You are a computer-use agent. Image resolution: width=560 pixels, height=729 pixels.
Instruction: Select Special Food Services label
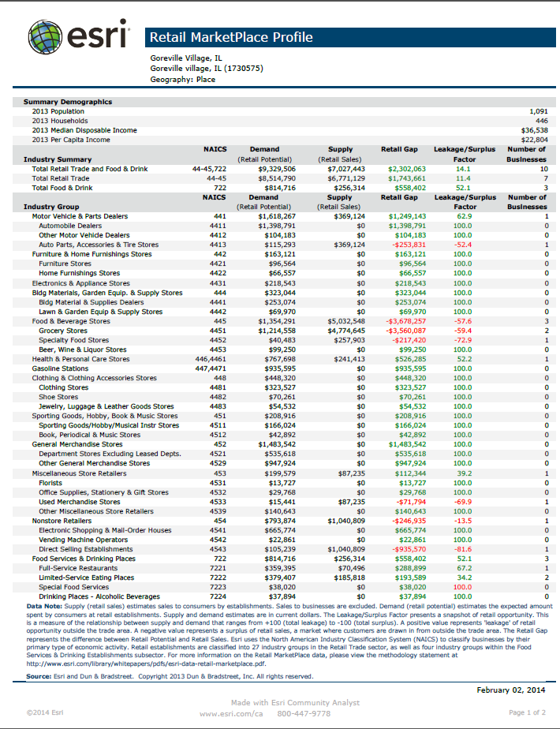[74, 587]
